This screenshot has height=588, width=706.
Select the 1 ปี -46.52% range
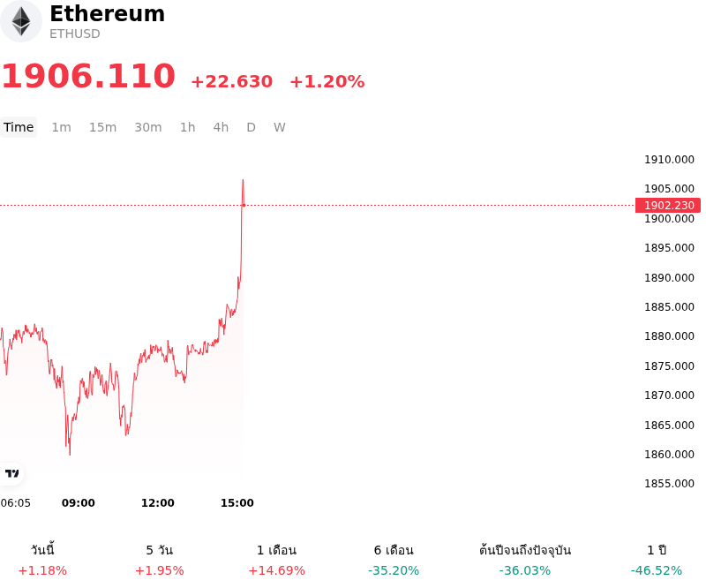tap(657, 560)
